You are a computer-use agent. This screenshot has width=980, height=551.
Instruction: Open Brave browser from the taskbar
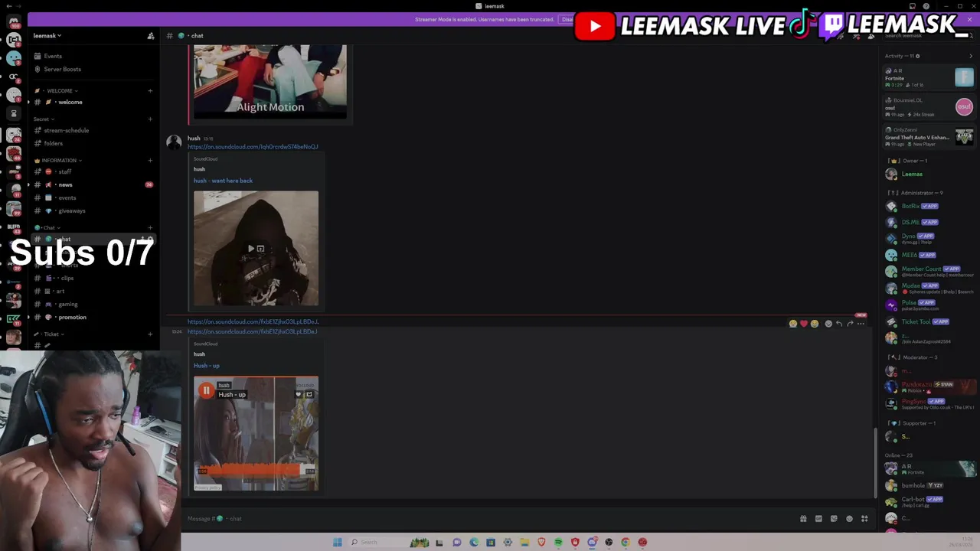[541, 543]
